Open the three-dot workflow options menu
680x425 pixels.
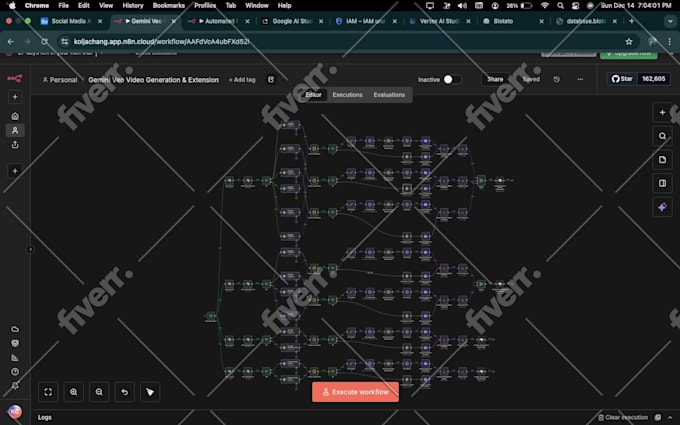(580, 79)
